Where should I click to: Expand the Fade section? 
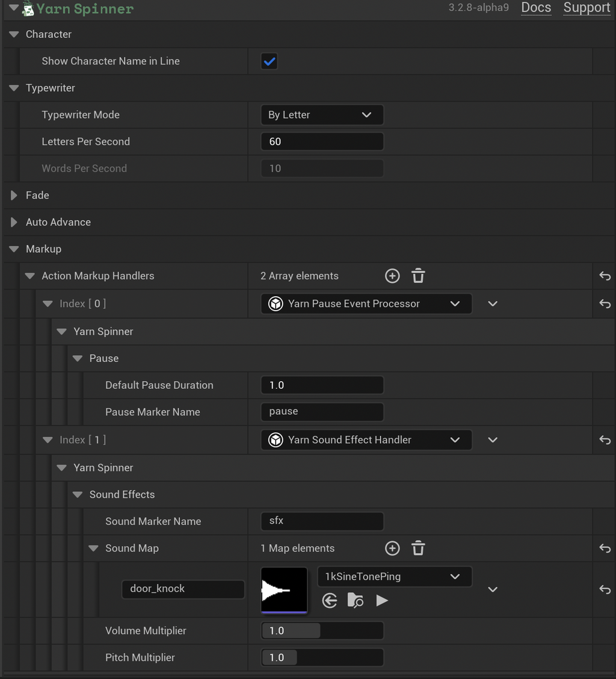pyautogui.click(x=14, y=195)
